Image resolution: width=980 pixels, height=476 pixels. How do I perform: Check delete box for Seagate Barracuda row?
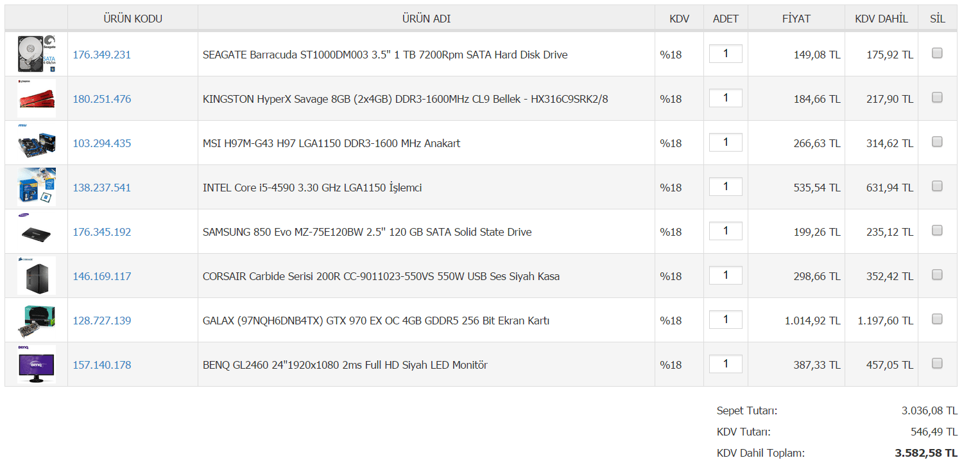937,53
